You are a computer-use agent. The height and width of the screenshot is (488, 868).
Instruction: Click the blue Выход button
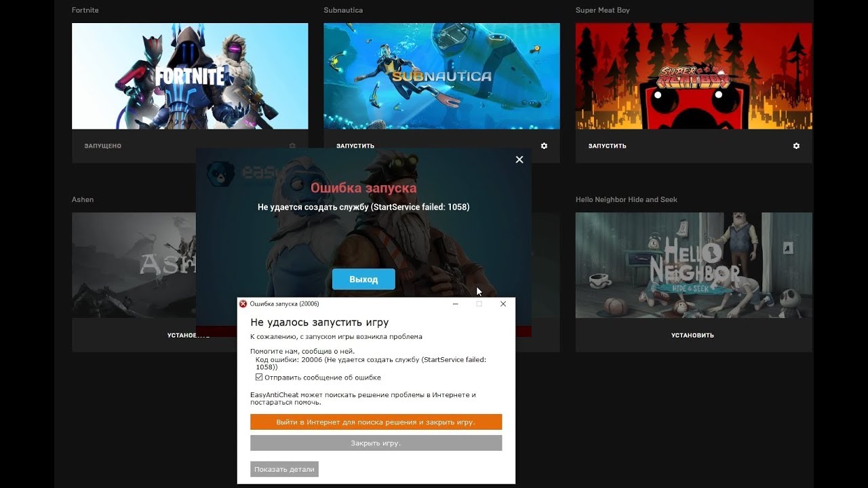(x=363, y=279)
